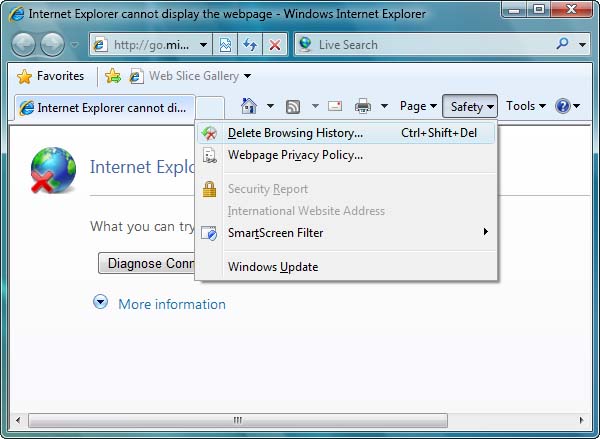
Task: Open the Favorites center
Action: coord(50,76)
